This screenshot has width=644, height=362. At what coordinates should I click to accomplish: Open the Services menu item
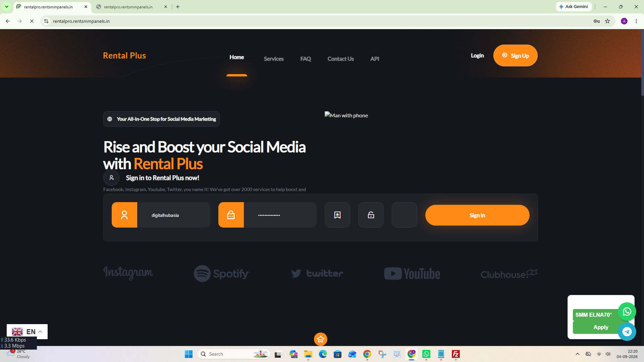[x=274, y=59]
